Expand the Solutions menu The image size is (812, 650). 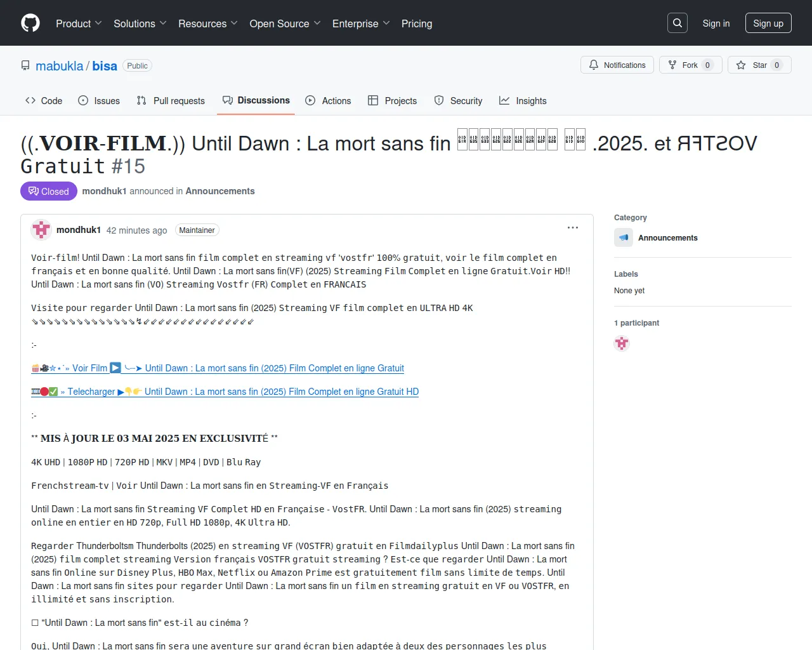[x=140, y=23]
